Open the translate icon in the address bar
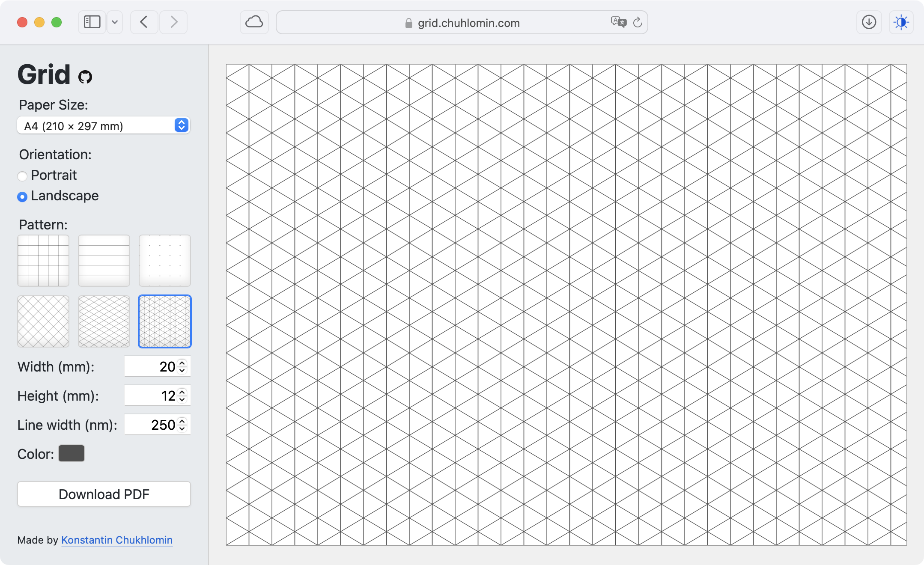Image resolution: width=924 pixels, height=565 pixels. pos(618,22)
